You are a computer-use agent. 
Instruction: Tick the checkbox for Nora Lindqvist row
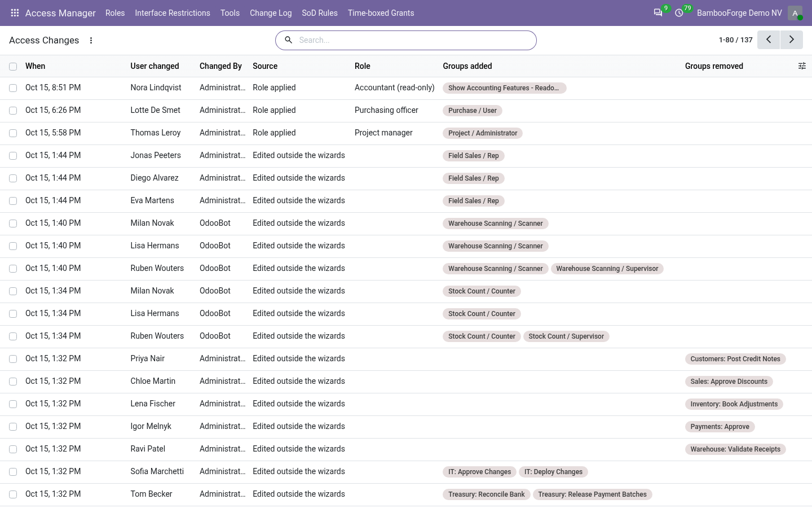[x=13, y=88]
